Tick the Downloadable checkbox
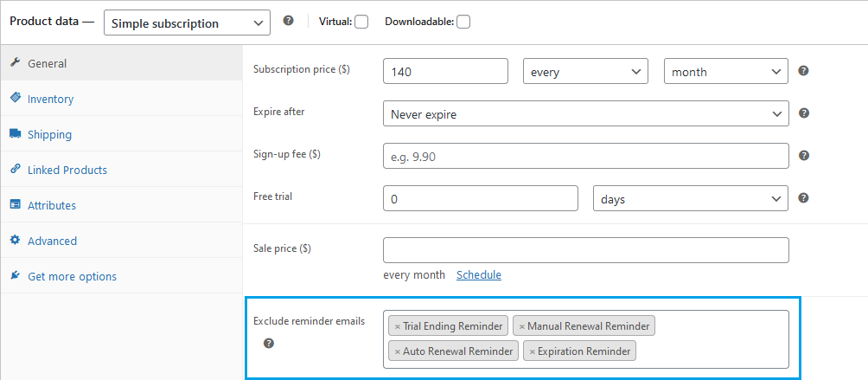Viewport: 868px width, 380px height. (463, 22)
